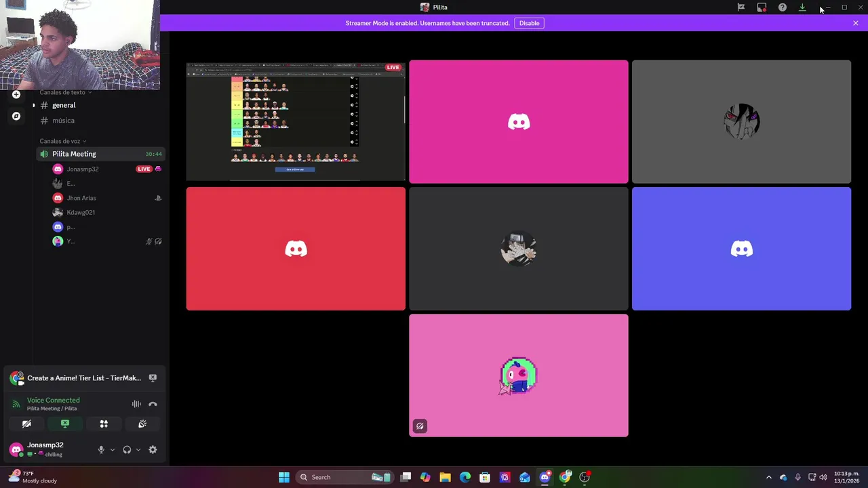Click the taskbar Search box

(344, 477)
